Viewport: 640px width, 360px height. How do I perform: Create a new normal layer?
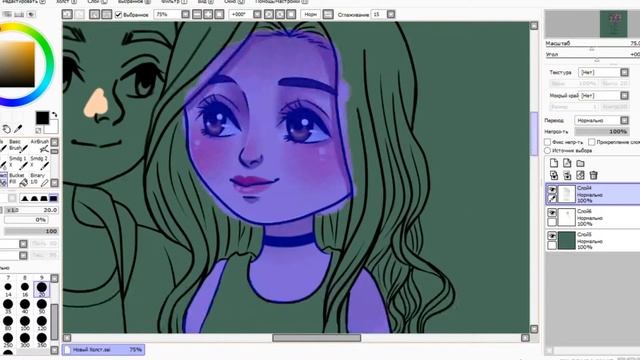click(x=553, y=163)
